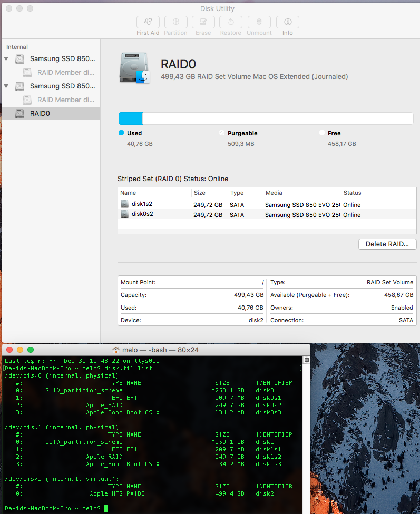420x514 pixels.
Task: Click the Type value RAID Set Volume
Action: pyautogui.click(x=390, y=282)
